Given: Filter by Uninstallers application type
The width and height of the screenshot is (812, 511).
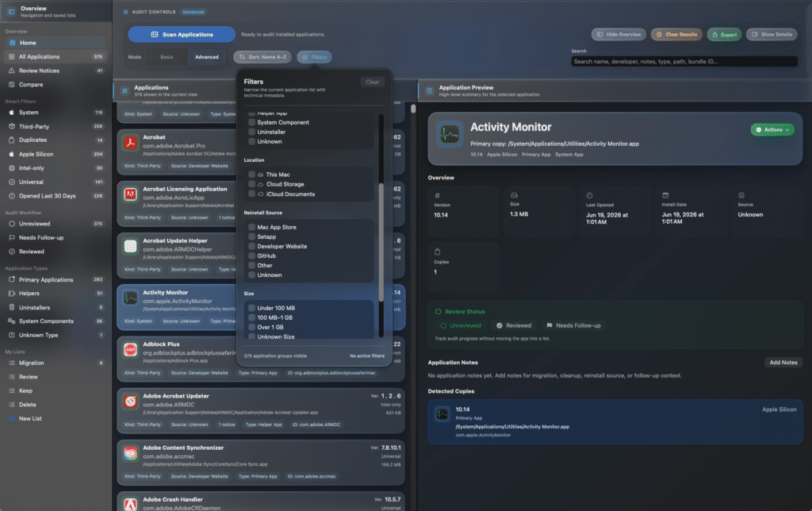Looking at the screenshot, I should click(x=56, y=307).
